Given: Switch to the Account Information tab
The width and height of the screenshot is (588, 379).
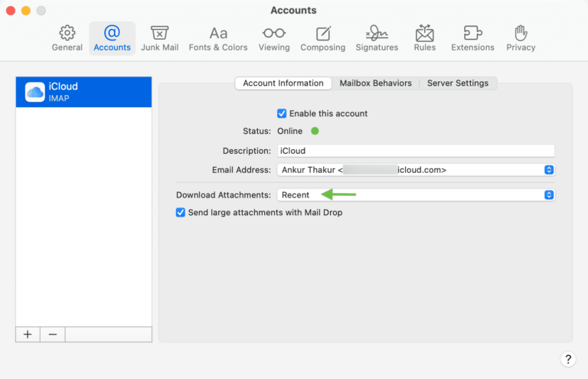Looking at the screenshot, I should coord(283,83).
